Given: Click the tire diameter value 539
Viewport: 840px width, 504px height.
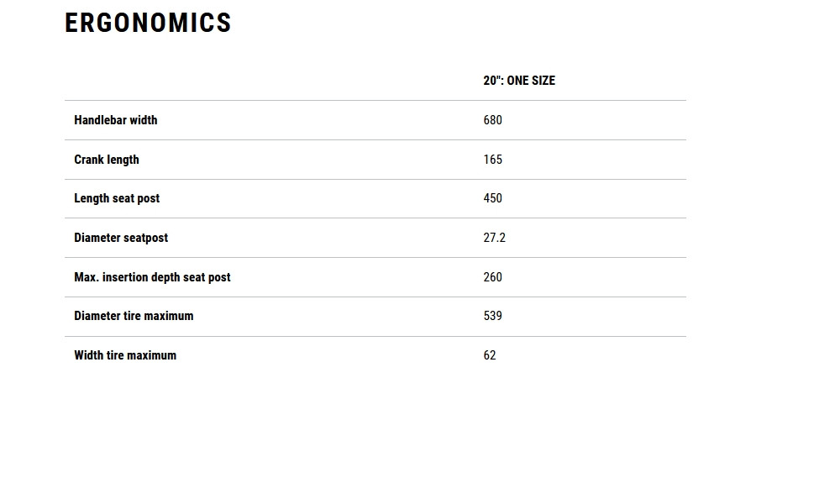Looking at the screenshot, I should tap(493, 316).
